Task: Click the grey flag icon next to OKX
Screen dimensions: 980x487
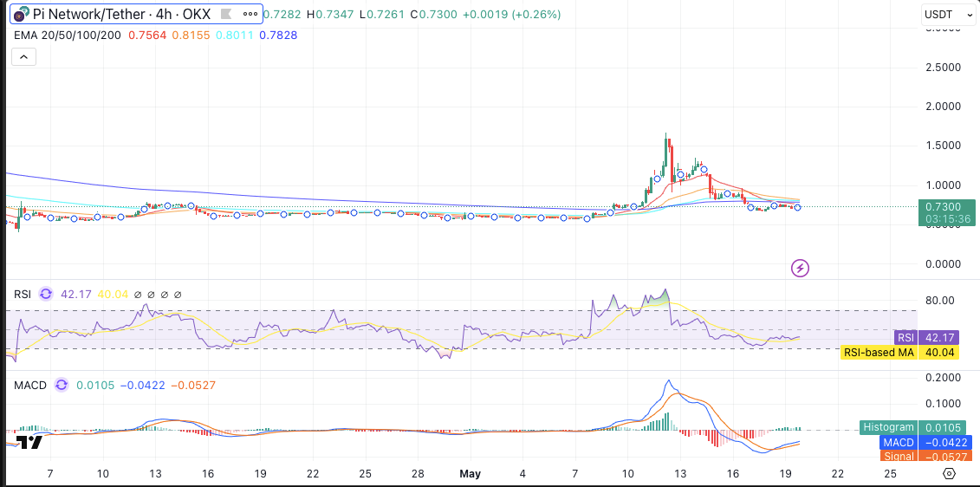Action: [227, 14]
